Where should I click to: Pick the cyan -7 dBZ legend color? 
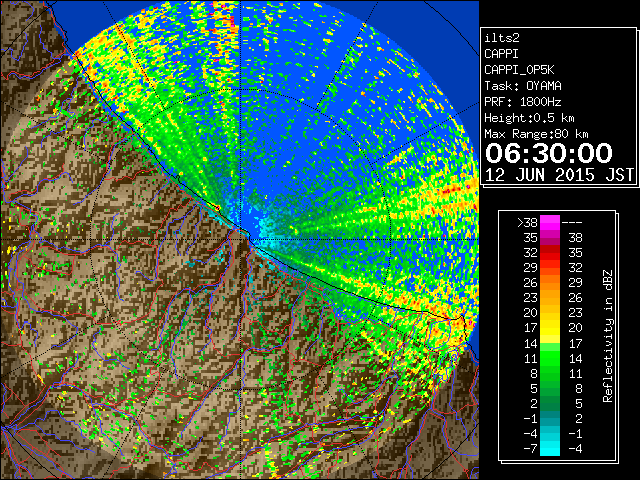pos(550,448)
